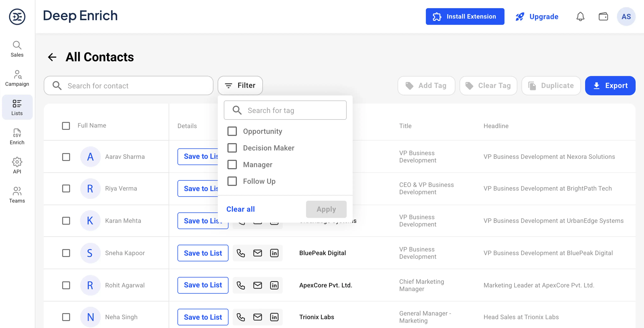Click the Clear Tag button
The height and width of the screenshot is (328, 644).
[488, 86]
